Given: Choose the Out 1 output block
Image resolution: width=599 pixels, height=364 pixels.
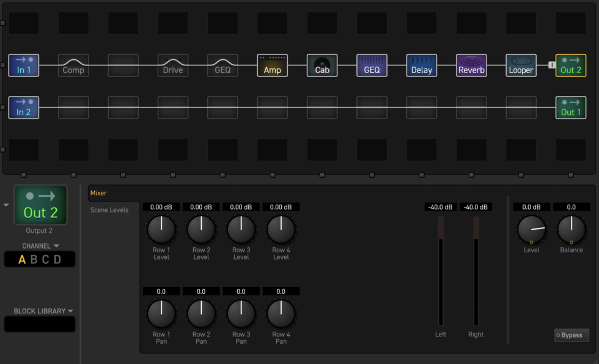Looking at the screenshot, I should click(x=570, y=107).
